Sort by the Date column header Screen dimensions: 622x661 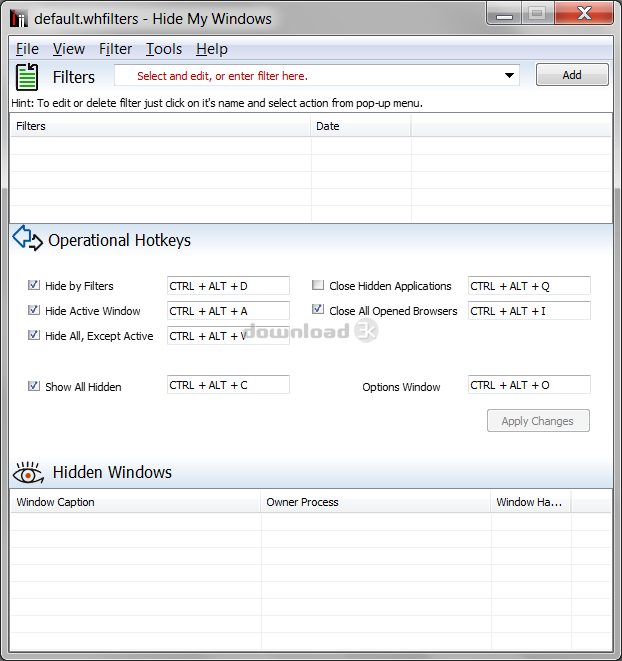pyautogui.click(x=361, y=126)
